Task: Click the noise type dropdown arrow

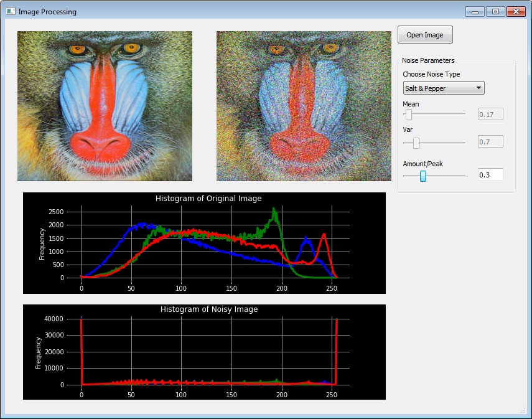Action: 478,88
